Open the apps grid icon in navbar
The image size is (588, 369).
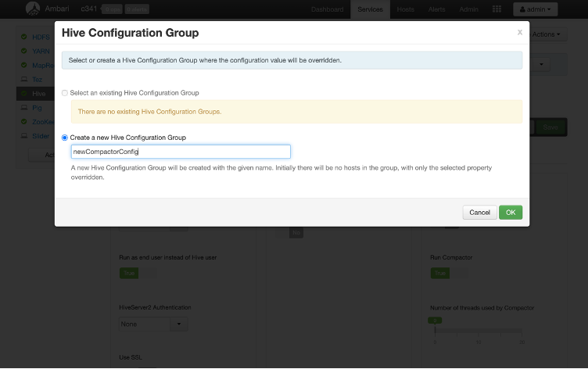(497, 9)
